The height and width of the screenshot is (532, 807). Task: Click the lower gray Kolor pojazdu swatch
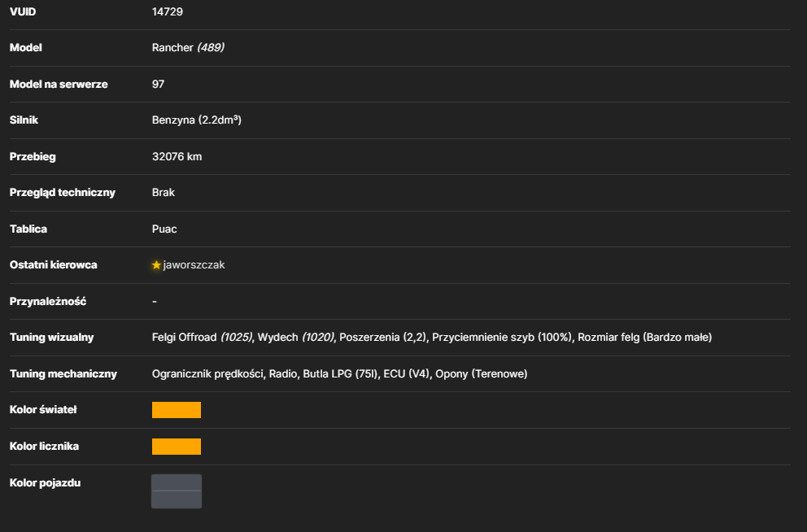[x=177, y=499]
